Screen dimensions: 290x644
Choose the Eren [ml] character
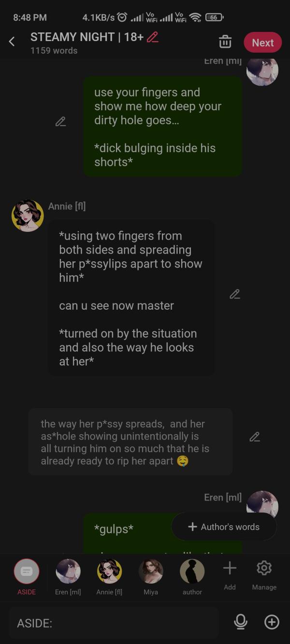point(68,576)
